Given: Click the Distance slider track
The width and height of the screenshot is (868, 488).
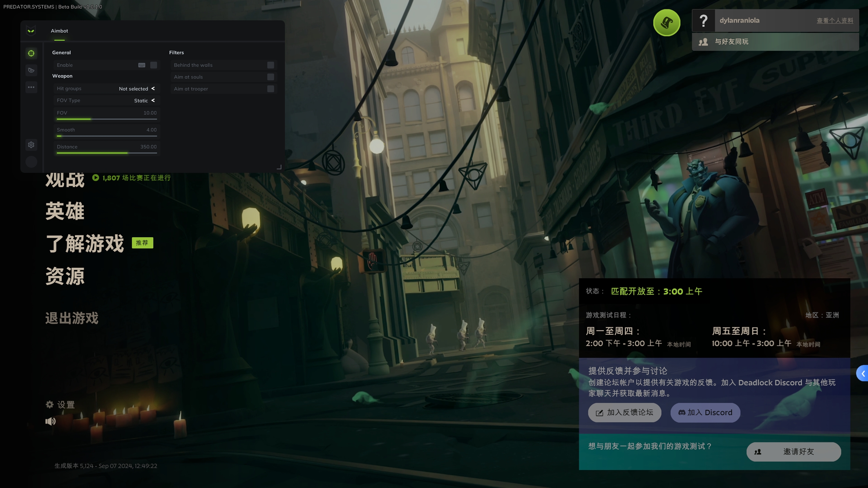Looking at the screenshot, I should coord(107,153).
